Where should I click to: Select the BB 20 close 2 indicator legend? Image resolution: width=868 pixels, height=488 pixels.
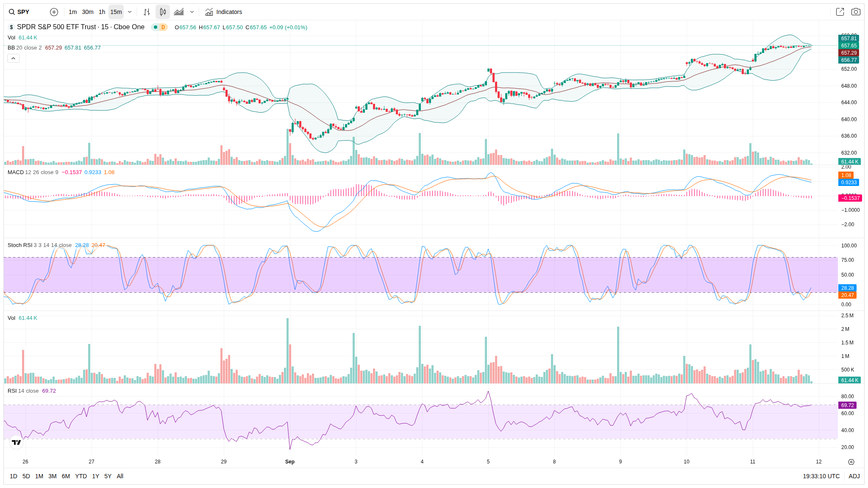point(25,48)
